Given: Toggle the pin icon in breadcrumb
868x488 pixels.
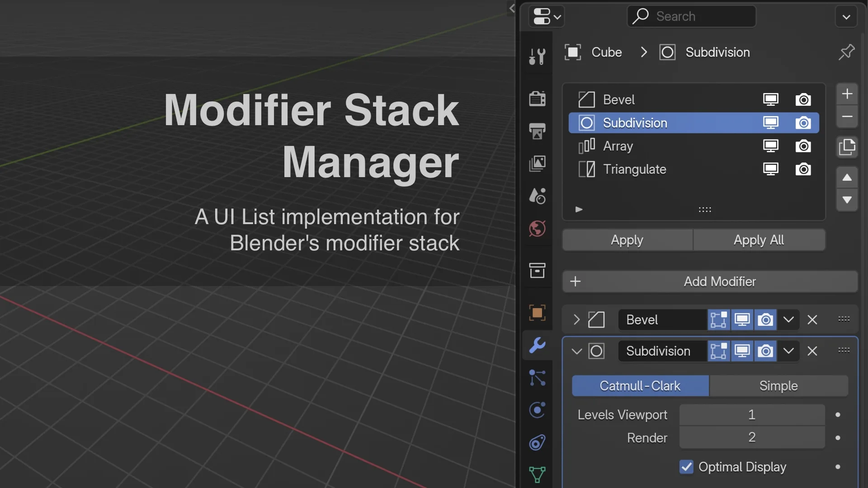Looking at the screenshot, I should pyautogui.click(x=846, y=52).
